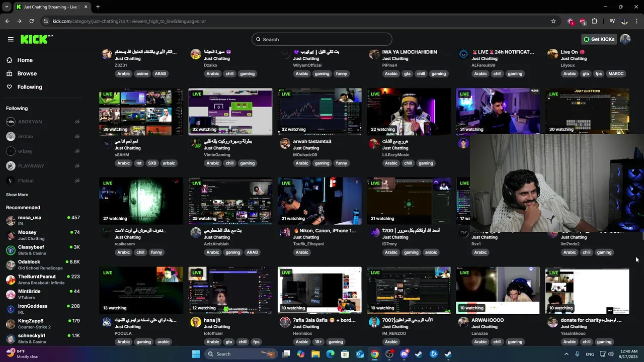Open stream title 'ARWAHOOOO'
Image resolution: width=644 pixels, height=362 pixels.
(x=488, y=320)
